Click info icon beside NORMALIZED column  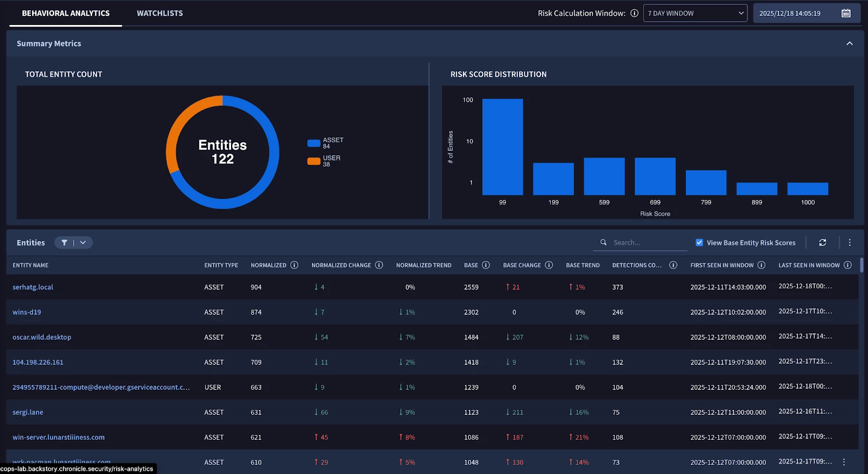294,265
